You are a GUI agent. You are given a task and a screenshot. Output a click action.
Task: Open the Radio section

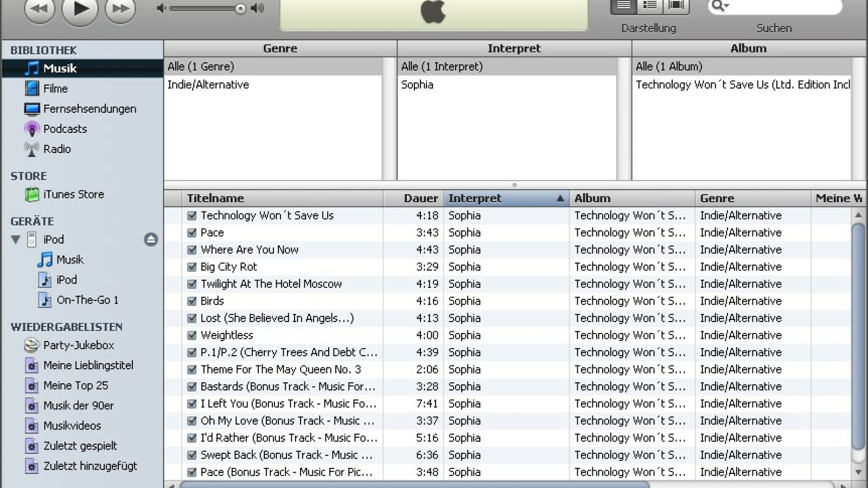coord(57,149)
